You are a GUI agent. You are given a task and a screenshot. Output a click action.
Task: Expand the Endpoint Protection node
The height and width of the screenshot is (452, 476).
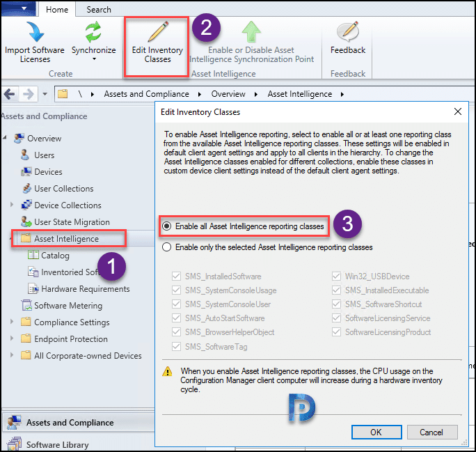pyautogui.click(x=12, y=338)
